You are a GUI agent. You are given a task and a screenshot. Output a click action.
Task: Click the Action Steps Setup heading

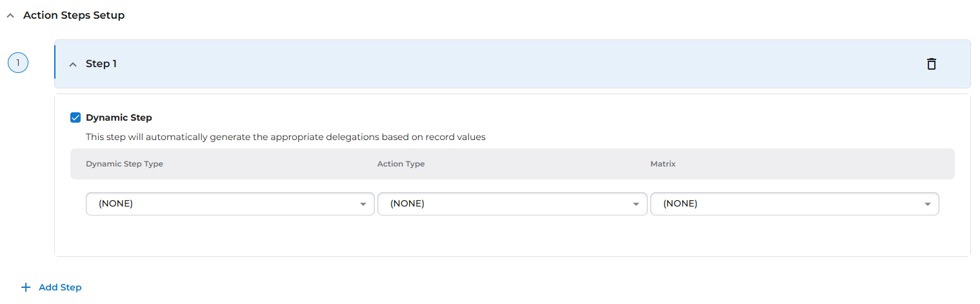pos(74,15)
